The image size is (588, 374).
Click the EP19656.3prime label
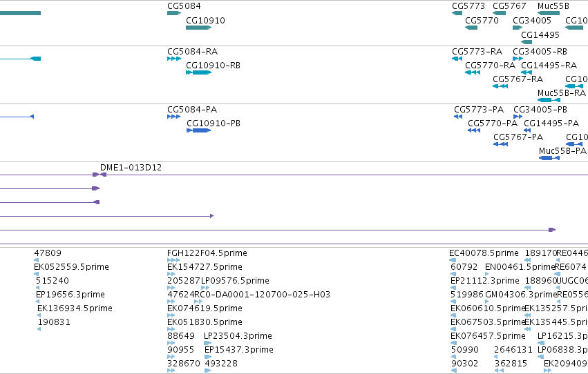coord(70,294)
